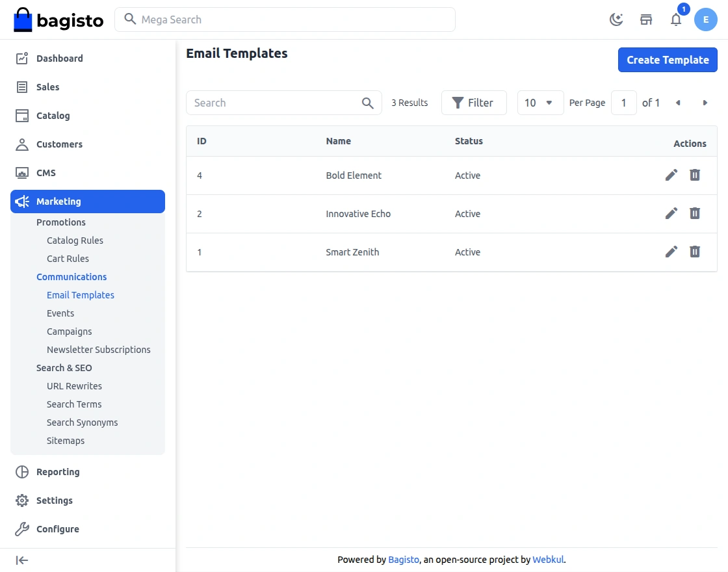Screen dimensions: 728x572
Task: Click the bagisto logo
Action: coord(58,19)
